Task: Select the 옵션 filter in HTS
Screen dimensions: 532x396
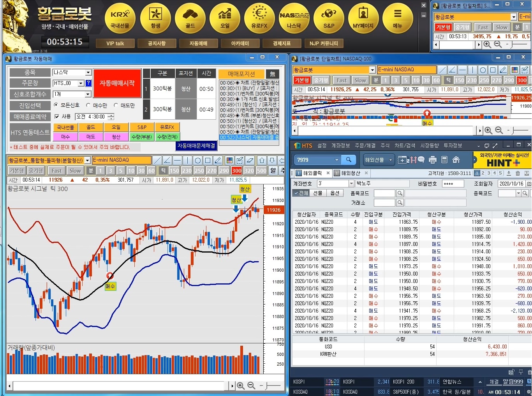Action: click(335, 193)
